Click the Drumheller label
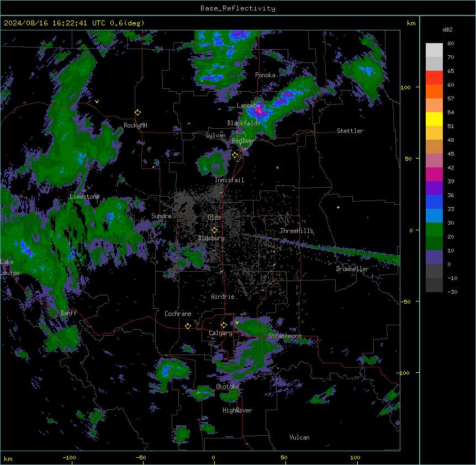 coord(352,269)
